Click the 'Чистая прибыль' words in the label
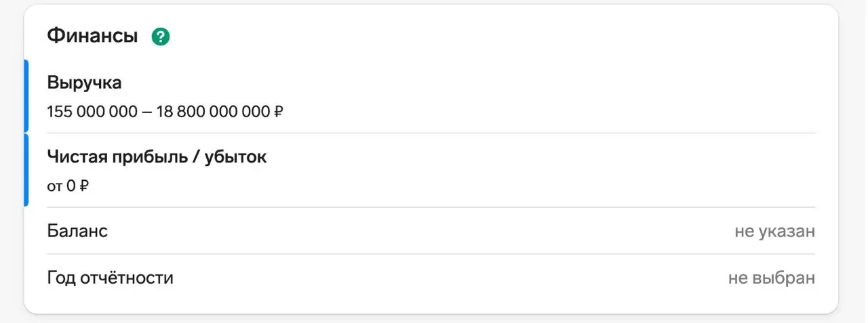The width and height of the screenshot is (868, 323). coord(116,157)
